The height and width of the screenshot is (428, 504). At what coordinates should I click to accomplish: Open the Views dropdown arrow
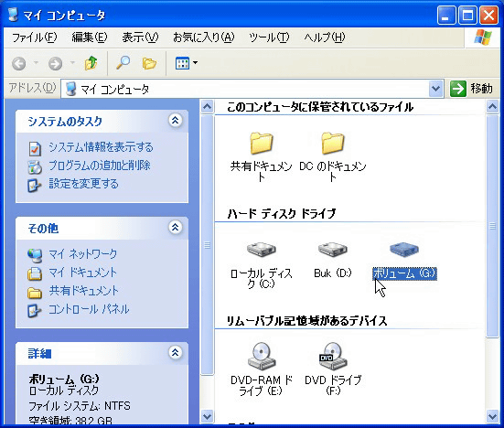click(195, 63)
